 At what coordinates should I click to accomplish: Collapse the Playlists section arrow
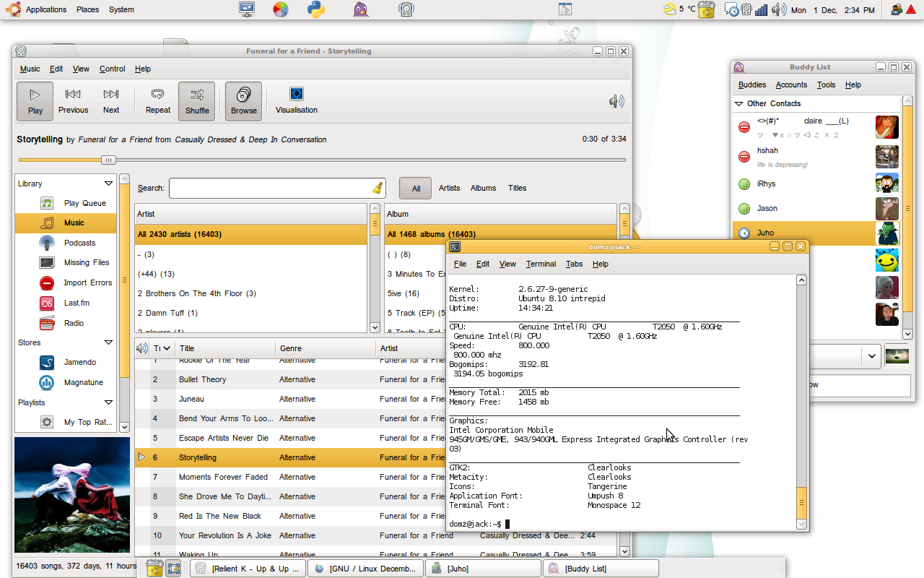(x=108, y=402)
